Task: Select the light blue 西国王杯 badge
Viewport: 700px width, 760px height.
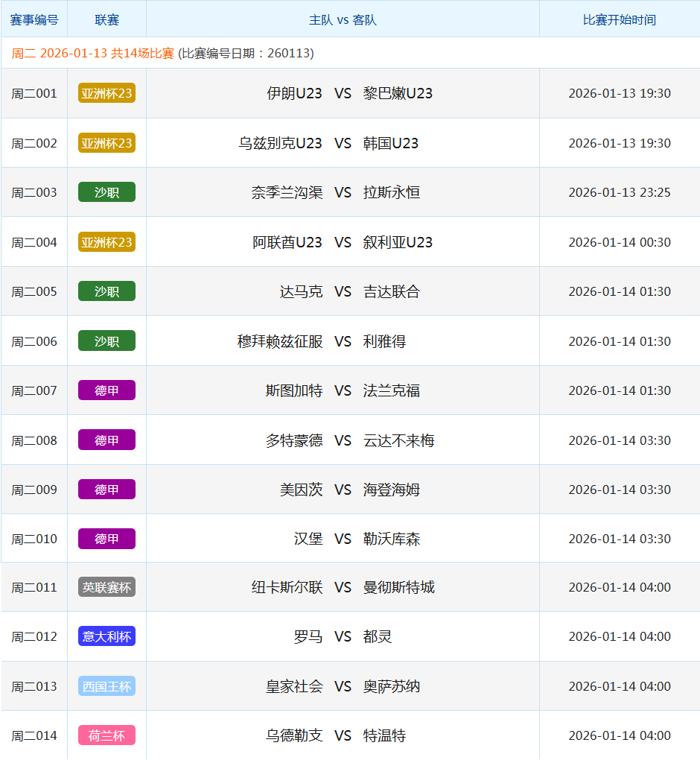Action: [x=106, y=686]
